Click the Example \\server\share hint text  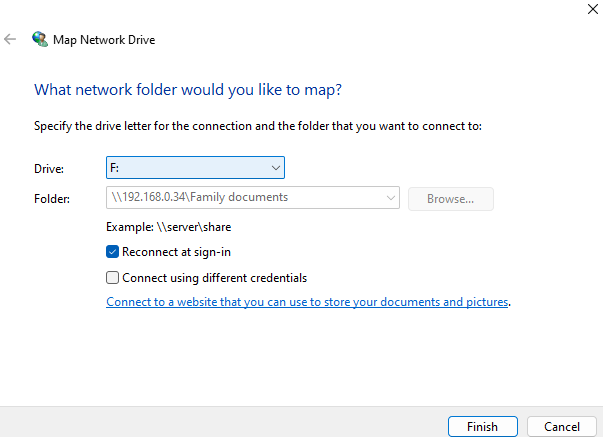tap(168, 227)
